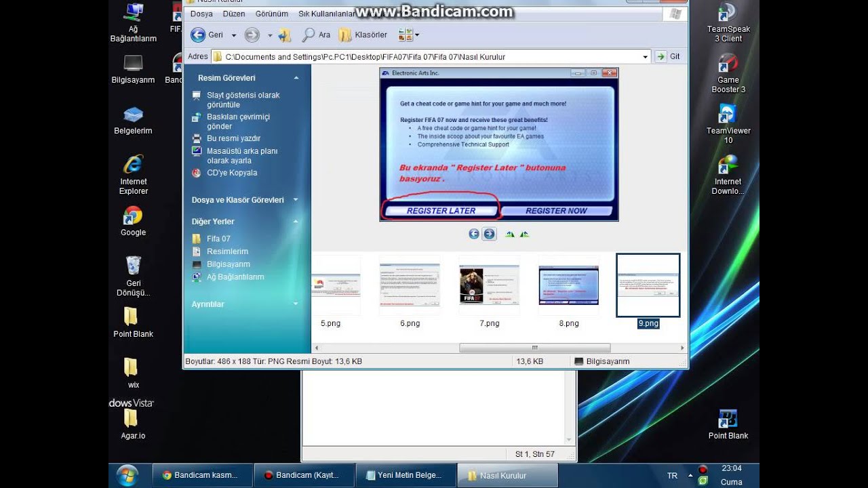Open the Ara search tool
Viewport: 868px width, 488px height.
(x=316, y=35)
